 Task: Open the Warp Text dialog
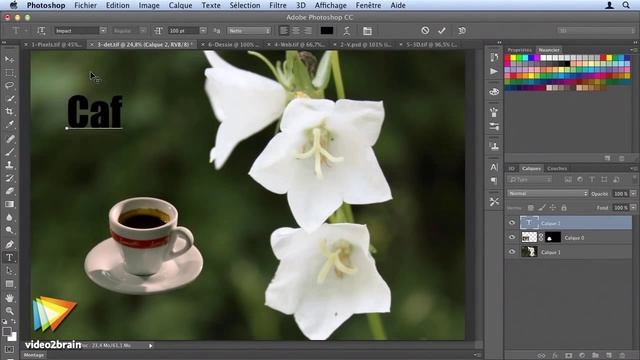click(347, 31)
